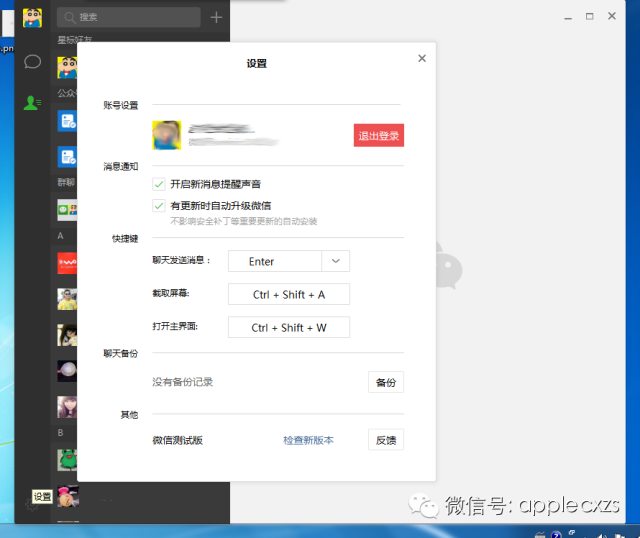
Task: Toggle 开启新消息提醒声音 checkbox
Action: (159, 184)
